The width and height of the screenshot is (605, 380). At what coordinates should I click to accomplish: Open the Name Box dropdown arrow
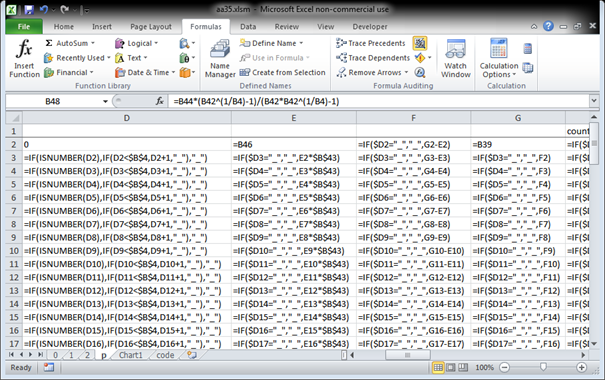tap(105, 101)
